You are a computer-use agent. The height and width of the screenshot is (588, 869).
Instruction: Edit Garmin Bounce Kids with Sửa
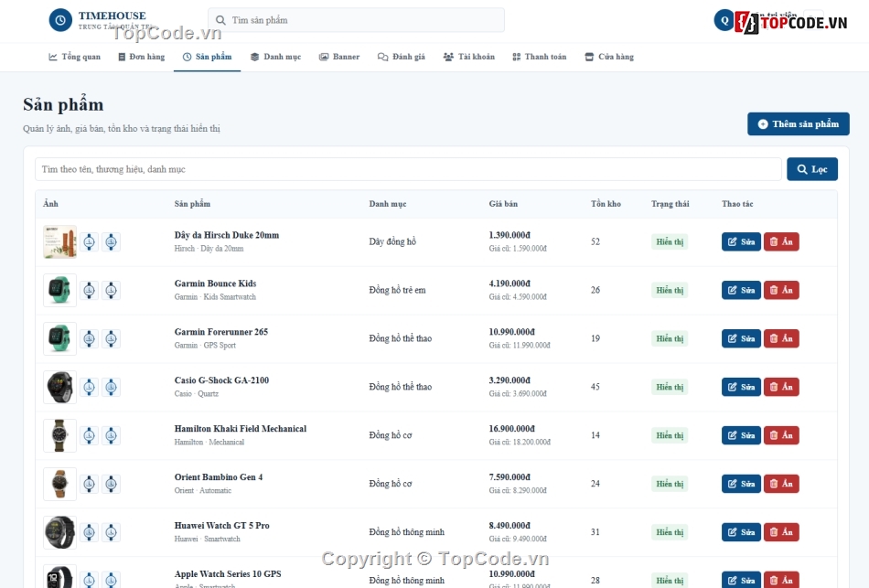(741, 290)
